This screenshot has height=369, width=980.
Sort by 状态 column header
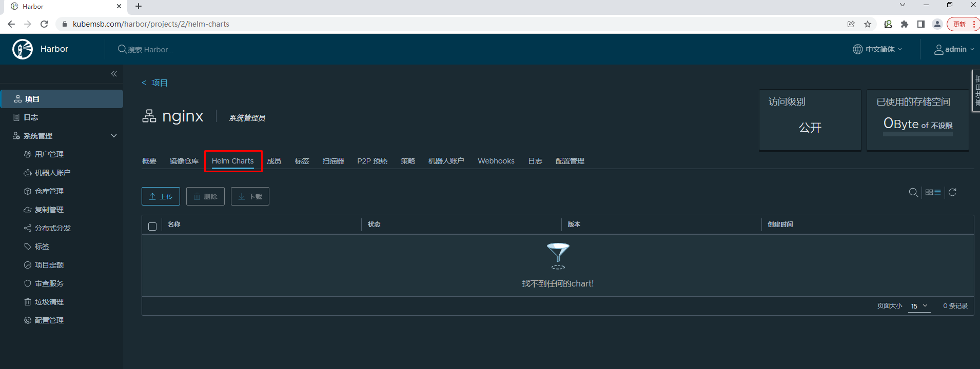point(374,224)
